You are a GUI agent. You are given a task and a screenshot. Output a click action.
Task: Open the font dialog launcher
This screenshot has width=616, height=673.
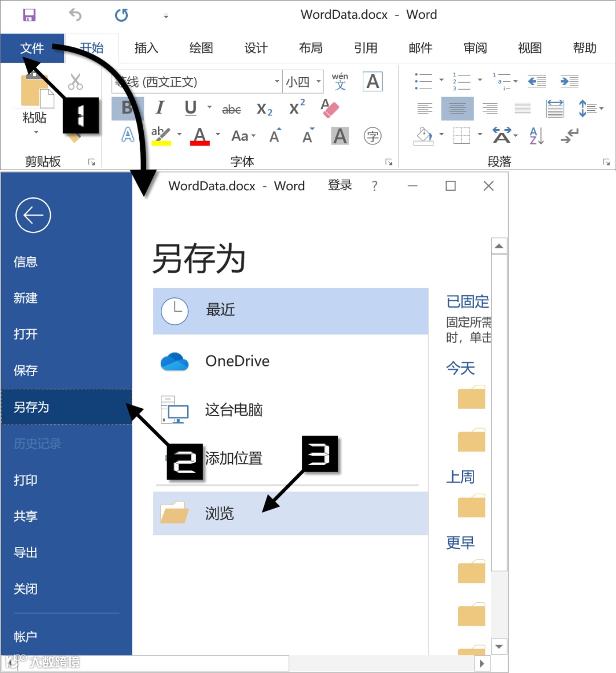tap(389, 162)
